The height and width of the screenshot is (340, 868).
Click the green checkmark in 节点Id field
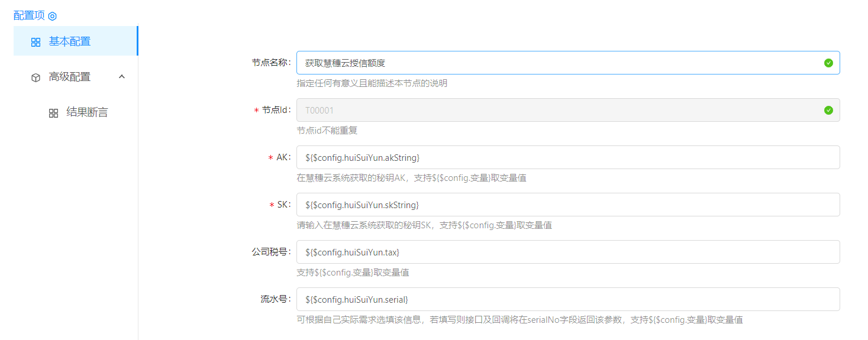[x=828, y=110]
